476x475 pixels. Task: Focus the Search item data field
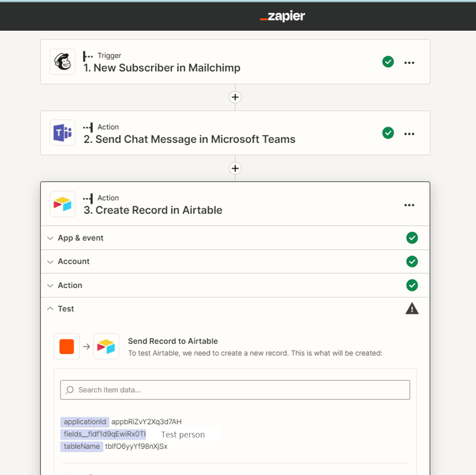(235, 390)
